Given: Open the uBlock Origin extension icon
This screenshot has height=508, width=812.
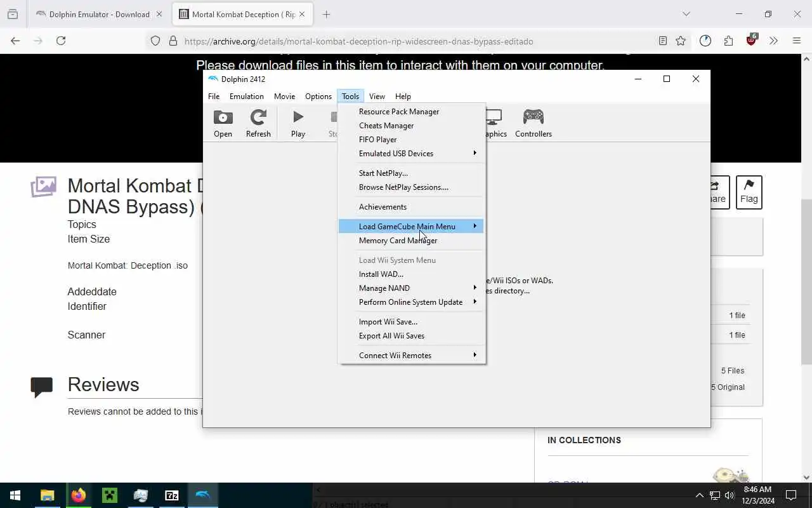Looking at the screenshot, I should (x=752, y=41).
